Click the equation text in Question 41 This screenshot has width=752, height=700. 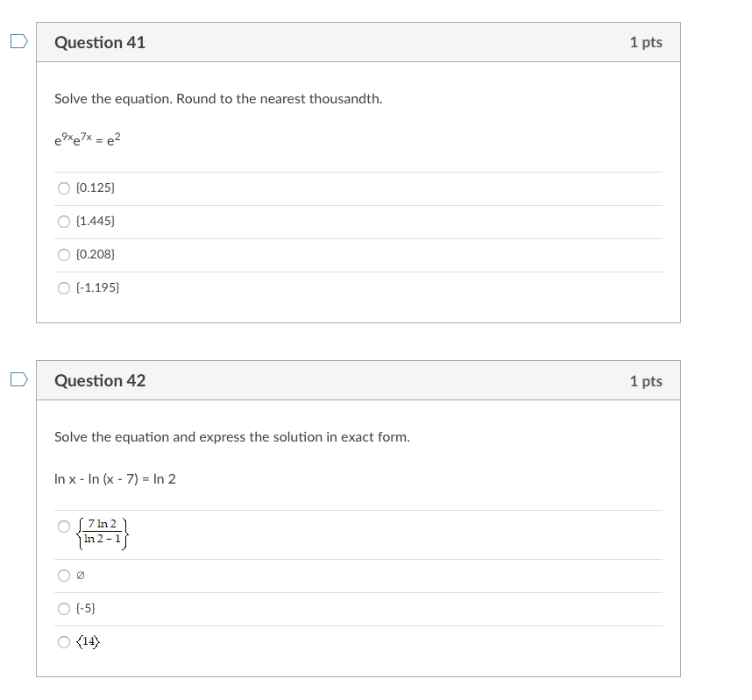tap(85, 138)
